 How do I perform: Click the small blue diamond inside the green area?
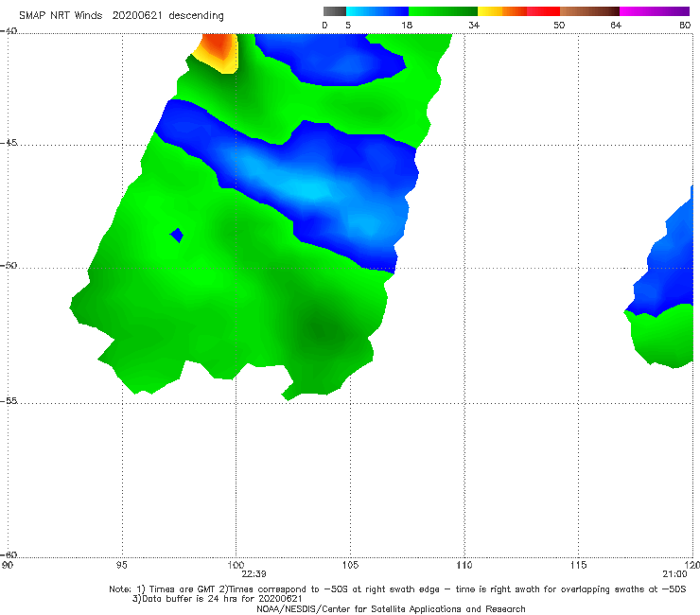click(x=177, y=235)
